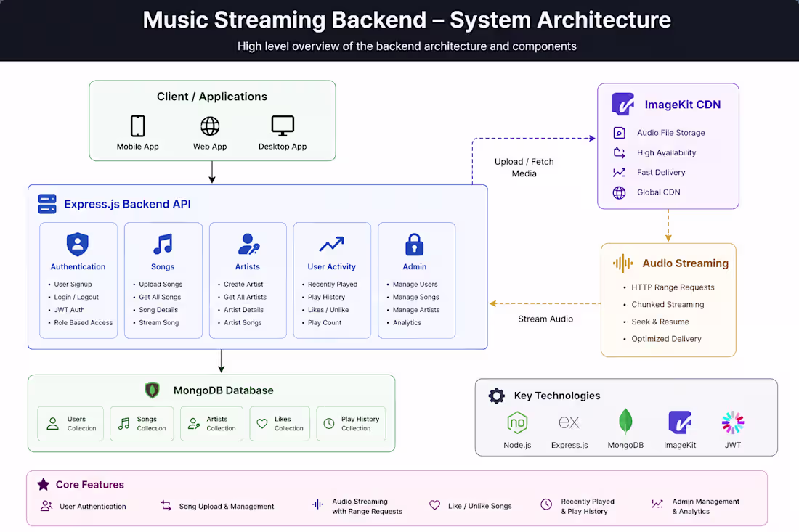
Task: Click the Song Upload & Management icon
Action: (x=166, y=505)
